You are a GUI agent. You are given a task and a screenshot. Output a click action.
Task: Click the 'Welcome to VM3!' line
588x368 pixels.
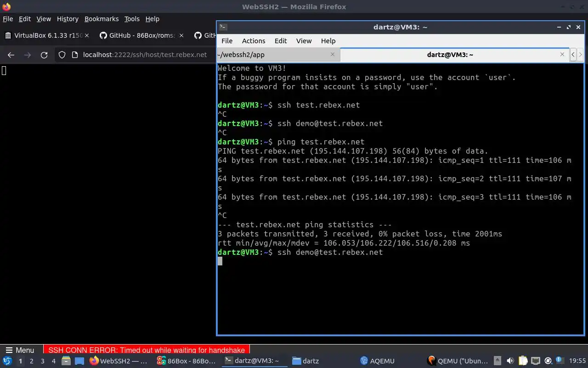[252, 68]
